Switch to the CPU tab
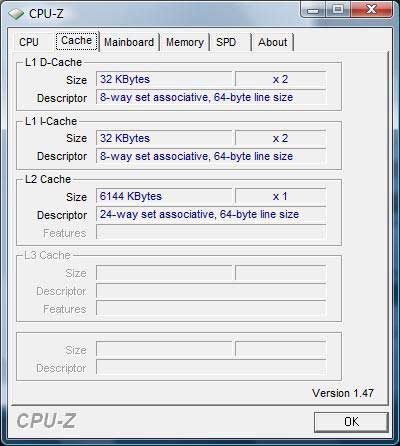 [29, 42]
